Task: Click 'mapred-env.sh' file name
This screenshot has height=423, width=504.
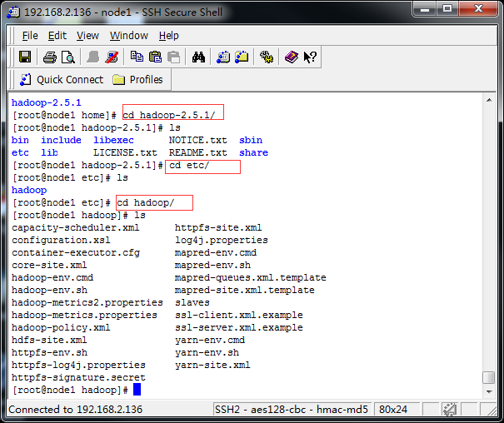Action: pyautogui.click(x=212, y=265)
